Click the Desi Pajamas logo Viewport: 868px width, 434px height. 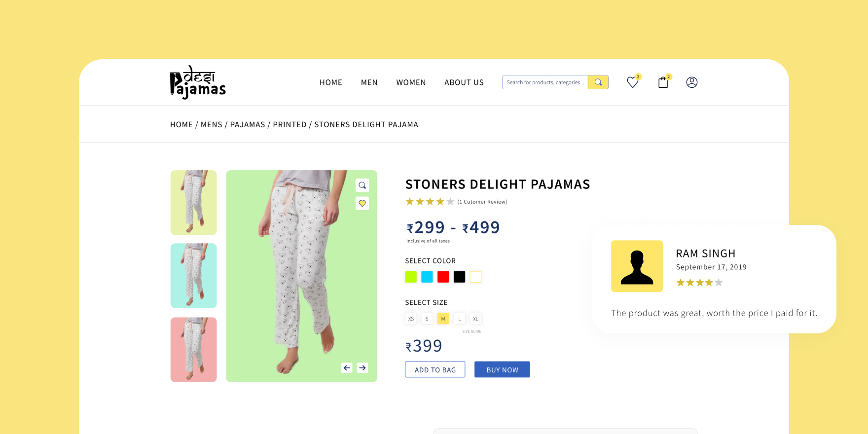pyautogui.click(x=198, y=82)
